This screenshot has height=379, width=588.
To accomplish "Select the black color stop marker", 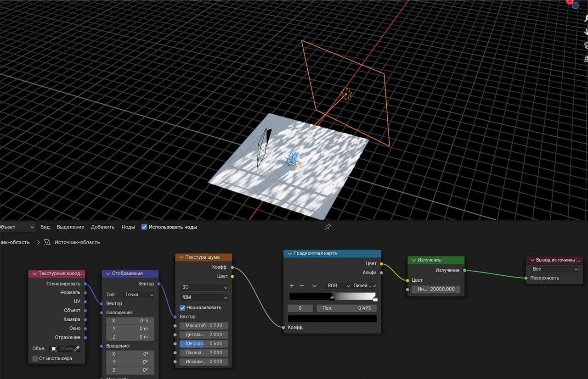I will (332, 299).
